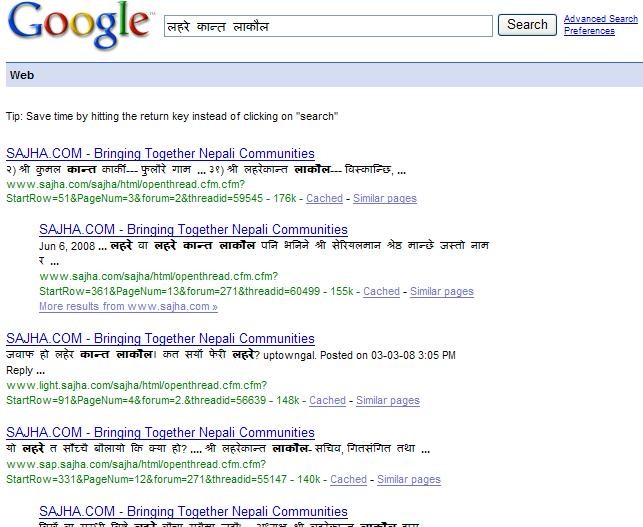643x527 pixels.
Task: Open Similar pages for threadid=59545 result
Action: (x=385, y=198)
